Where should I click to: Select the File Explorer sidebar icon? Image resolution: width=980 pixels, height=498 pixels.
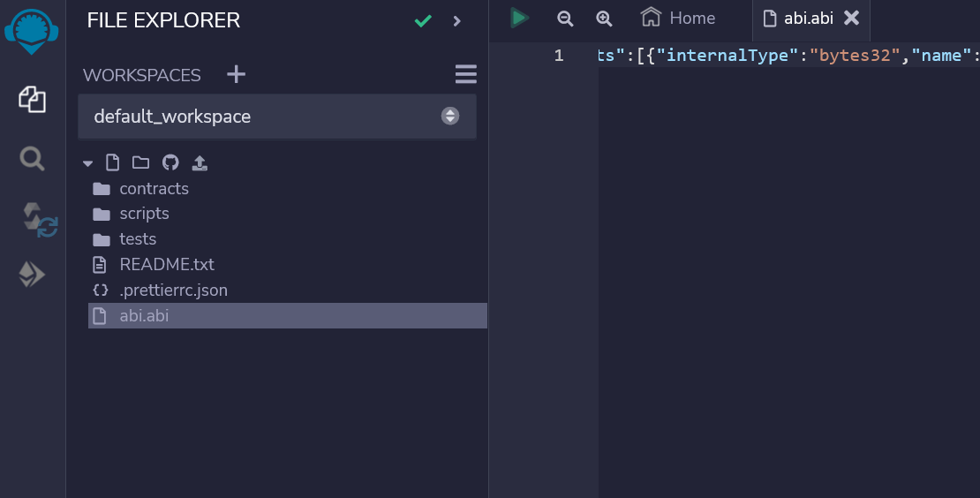32,100
